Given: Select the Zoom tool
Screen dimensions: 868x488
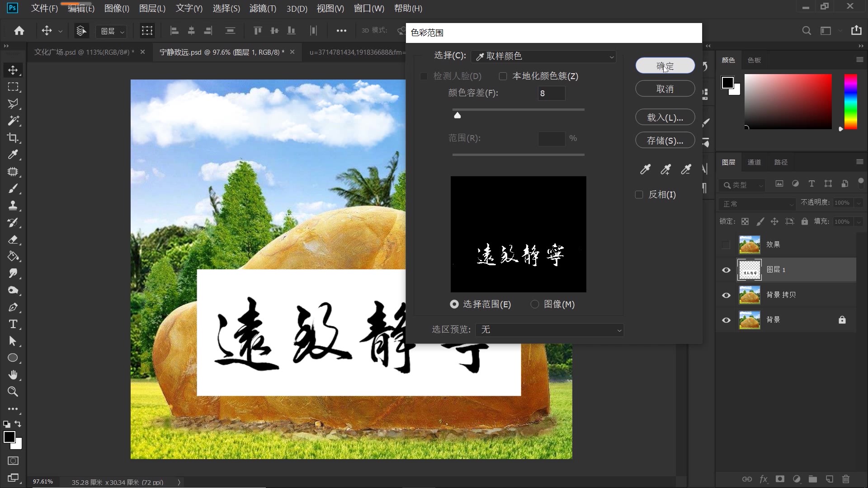Looking at the screenshot, I should click(13, 392).
